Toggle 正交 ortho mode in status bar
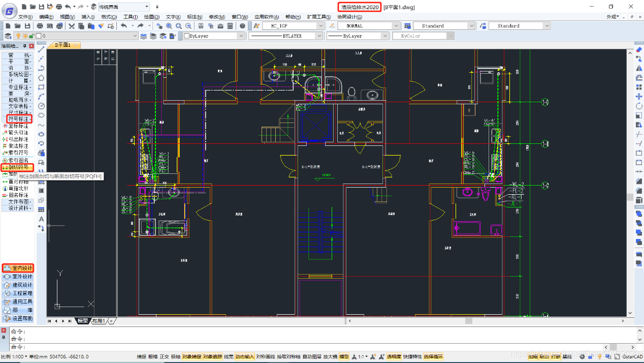The width and height of the screenshot is (644, 363). [x=164, y=357]
